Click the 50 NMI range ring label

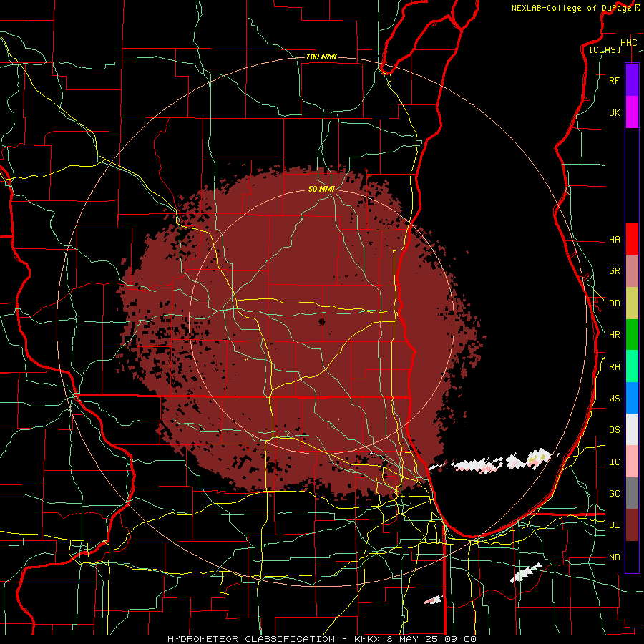[x=321, y=189]
